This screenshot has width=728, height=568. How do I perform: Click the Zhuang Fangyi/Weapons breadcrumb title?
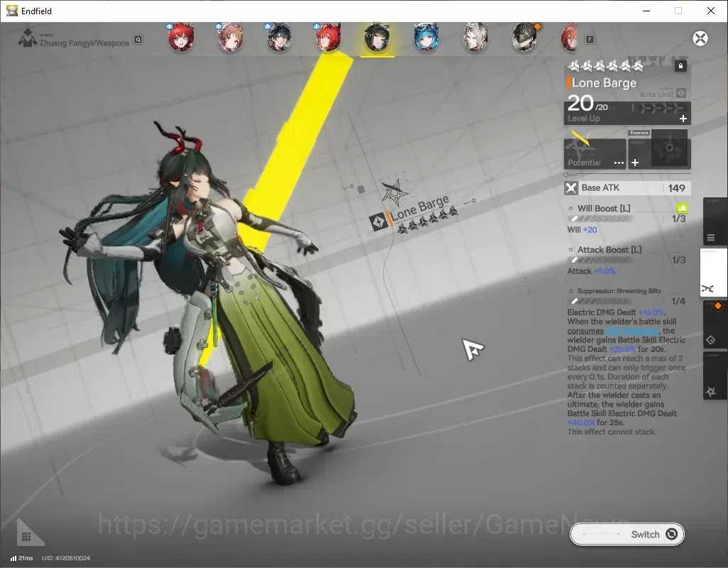84,43
